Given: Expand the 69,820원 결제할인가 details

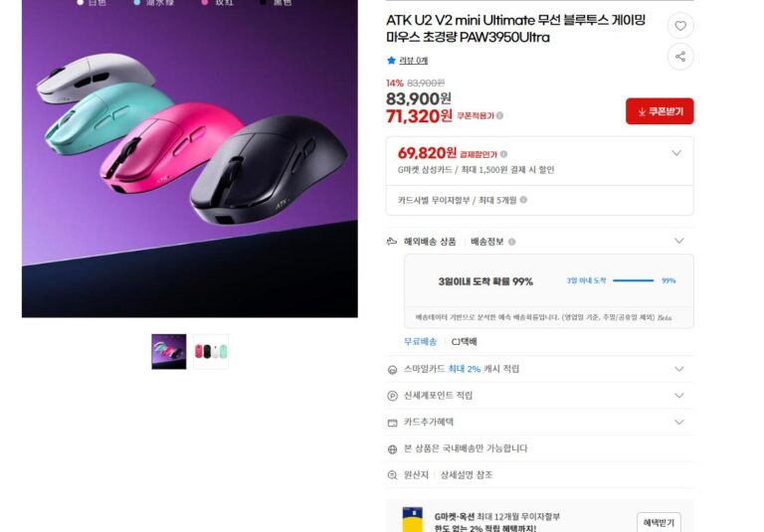Looking at the screenshot, I should pos(676,153).
